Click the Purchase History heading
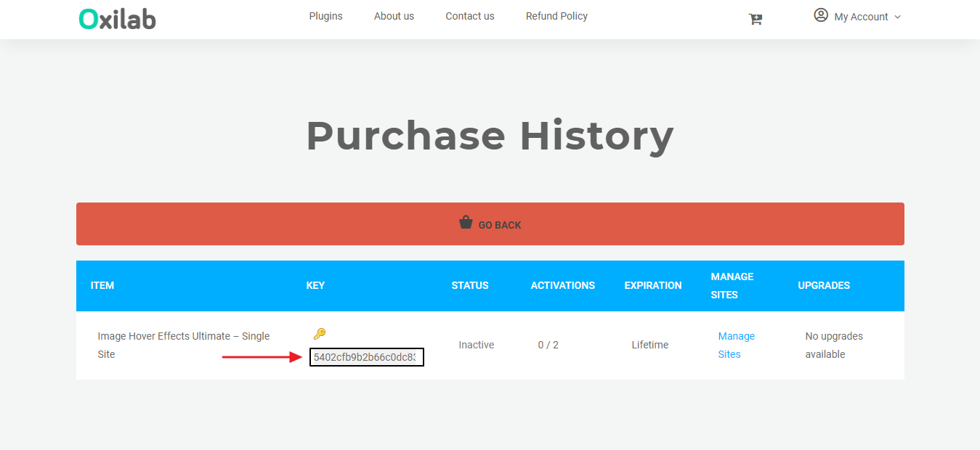Image resolution: width=980 pixels, height=450 pixels. 490,135
